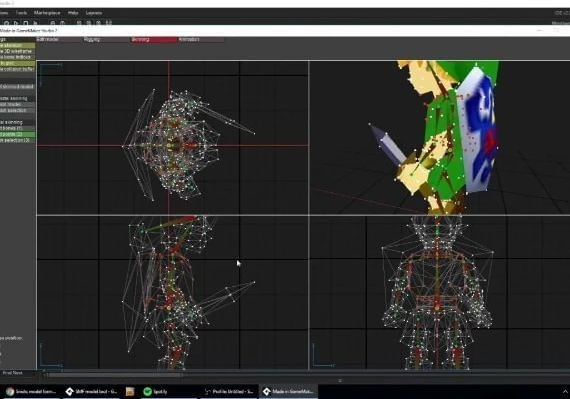Choose the highlighted points (2) selection mode

coord(17,134)
